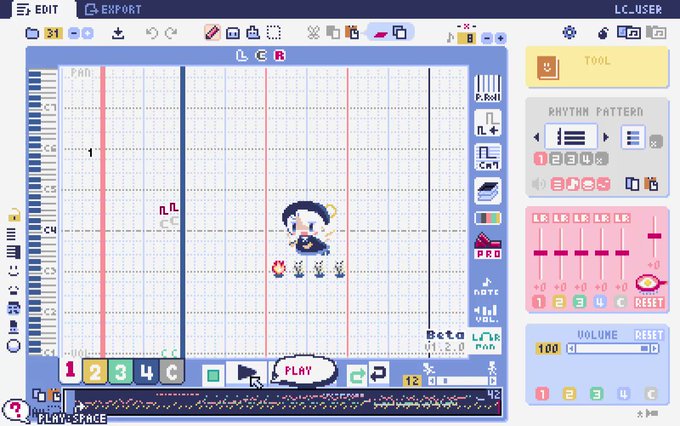This screenshot has height=426, width=680.
Task: Adjust mixer channel 1 fader
Action: [540, 253]
